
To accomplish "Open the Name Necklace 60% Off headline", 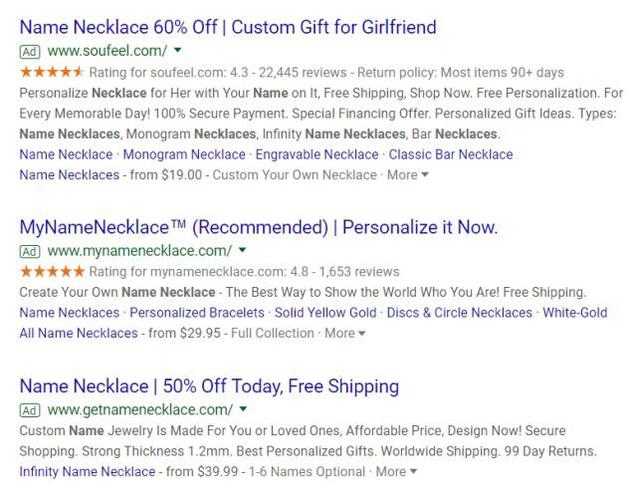I will tap(228, 26).
